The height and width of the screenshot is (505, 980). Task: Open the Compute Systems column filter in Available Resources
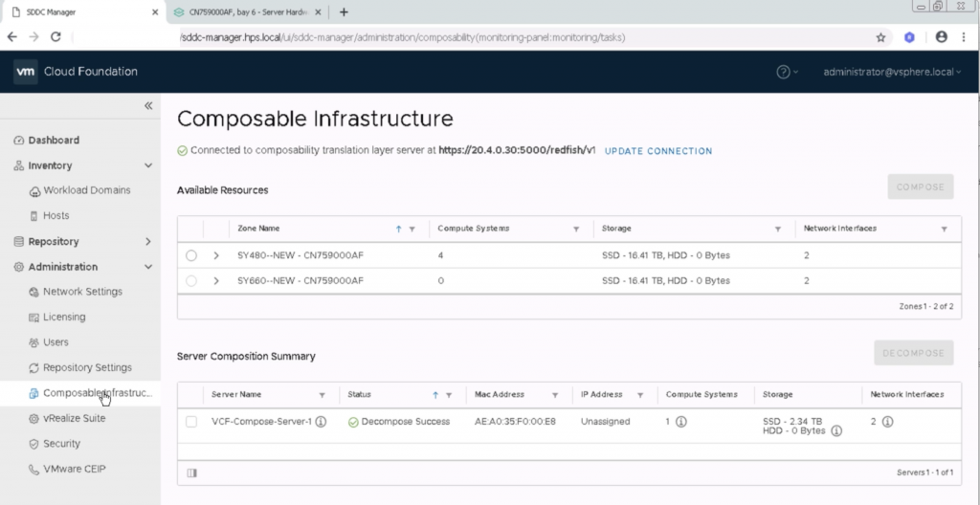pyautogui.click(x=576, y=230)
